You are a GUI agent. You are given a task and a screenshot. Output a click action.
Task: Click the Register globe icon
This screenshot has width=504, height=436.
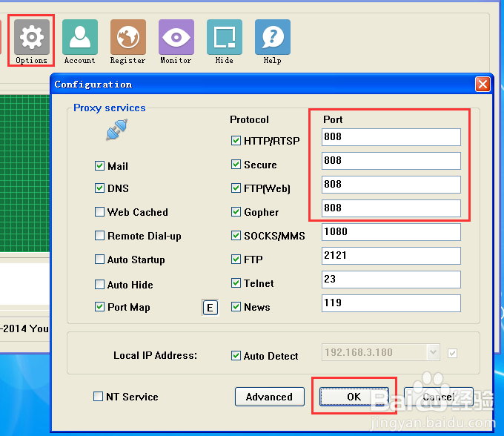[128, 37]
